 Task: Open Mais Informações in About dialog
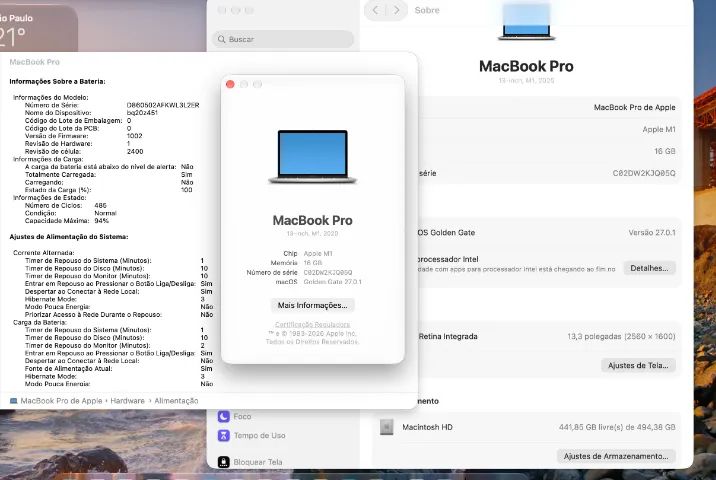pos(313,305)
